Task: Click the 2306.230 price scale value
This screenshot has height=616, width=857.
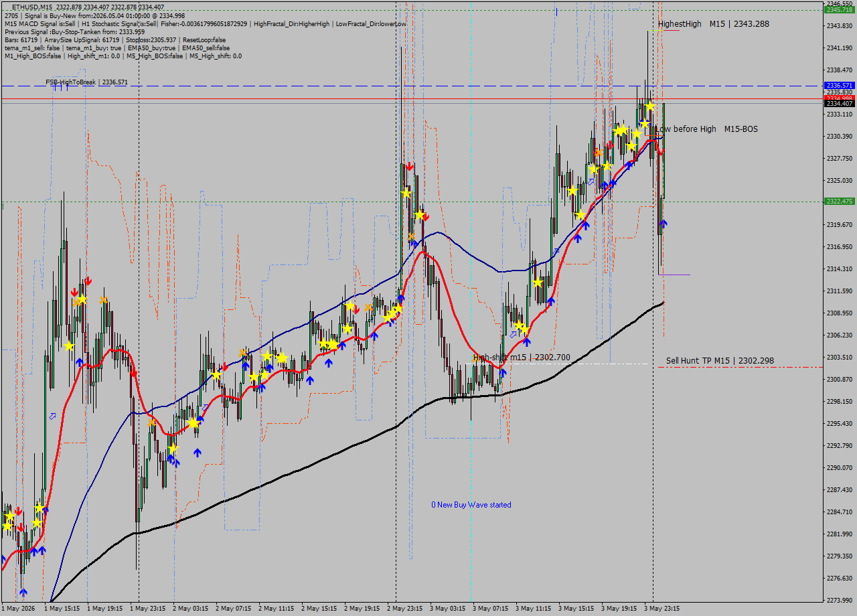Action: [840, 335]
